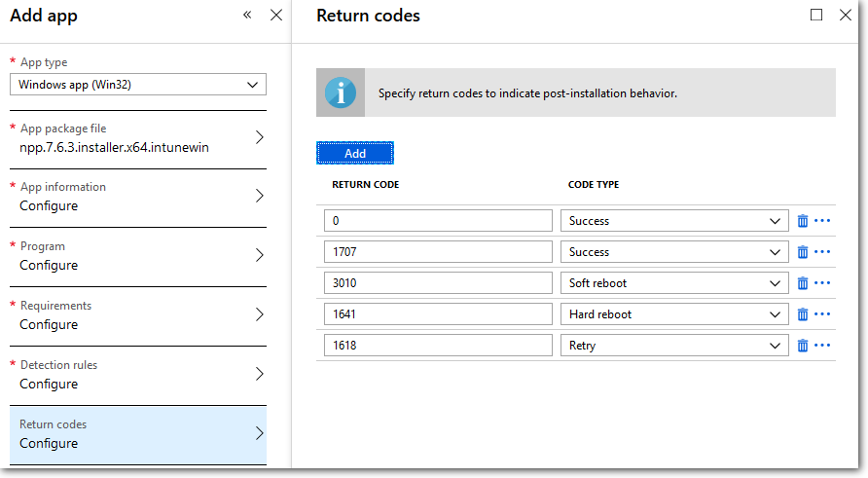This screenshot has width=868, height=478.
Task: Click trash icon for code 3010
Action: (x=803, y=283)
